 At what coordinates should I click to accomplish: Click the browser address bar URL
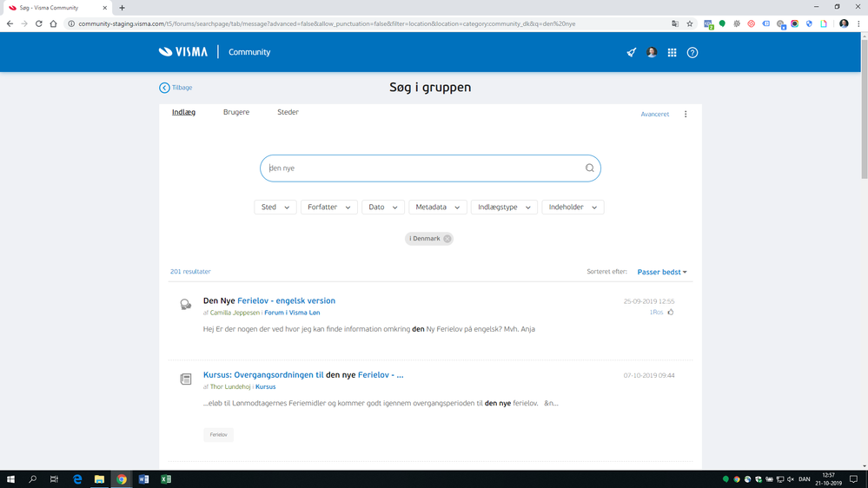pyautogui.click(x=327, y=23)
